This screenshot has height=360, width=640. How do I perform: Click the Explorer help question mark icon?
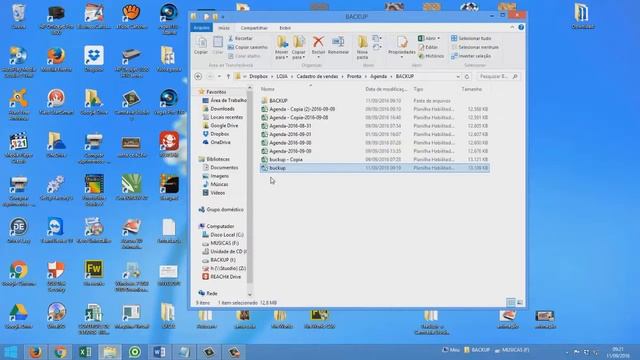coord(521,27)
